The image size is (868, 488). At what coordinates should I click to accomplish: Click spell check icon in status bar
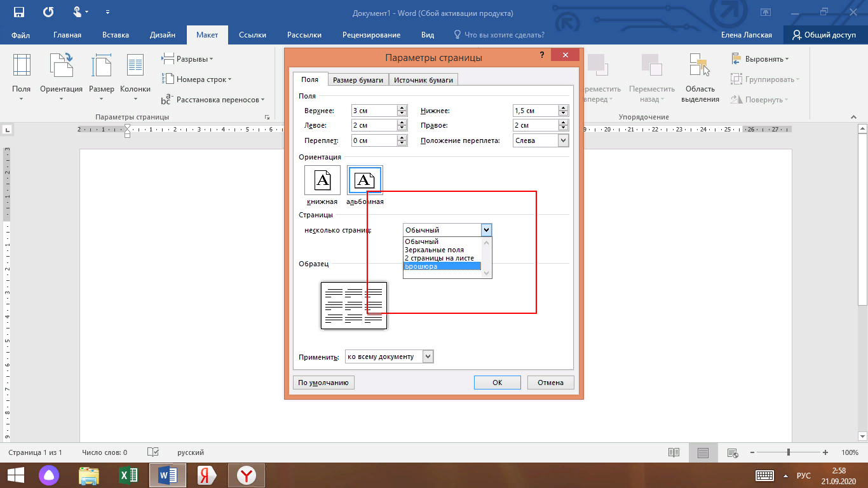(x=153, y=452)
